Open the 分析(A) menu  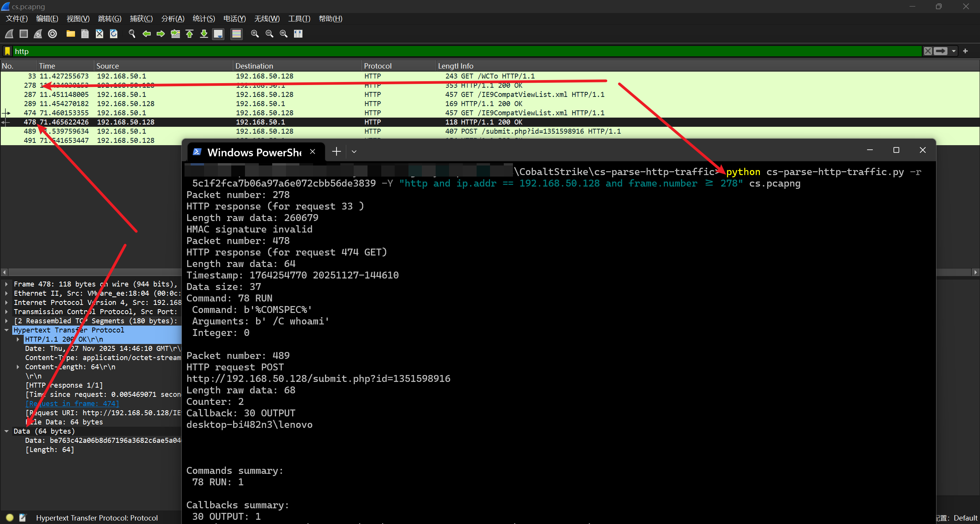(173, 19)
